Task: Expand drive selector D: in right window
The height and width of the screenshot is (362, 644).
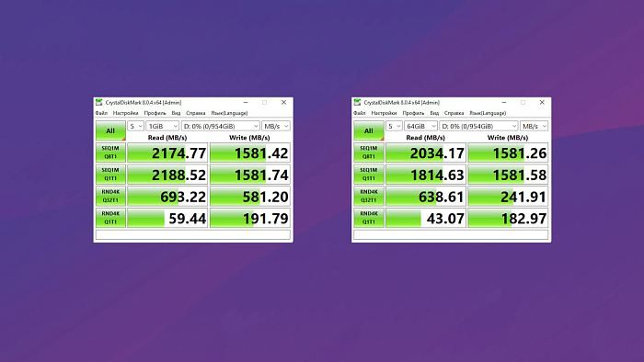Action: (479, 126)
